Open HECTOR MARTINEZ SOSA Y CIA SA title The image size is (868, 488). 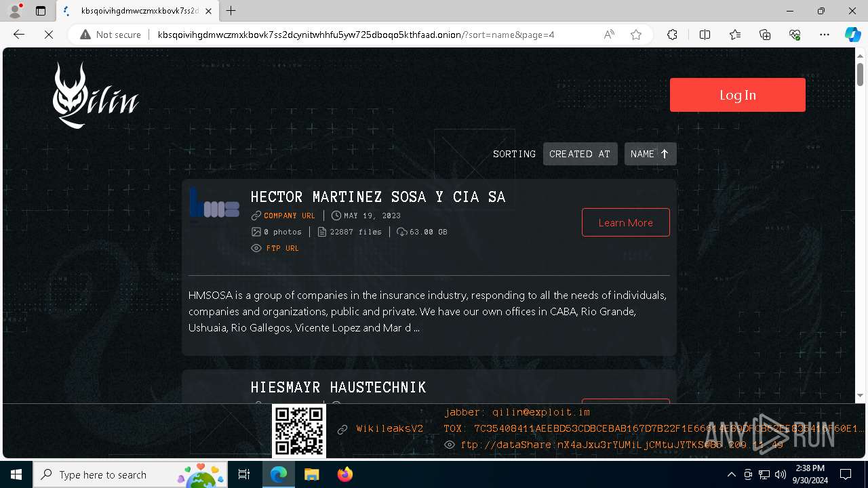pos(378,197)
